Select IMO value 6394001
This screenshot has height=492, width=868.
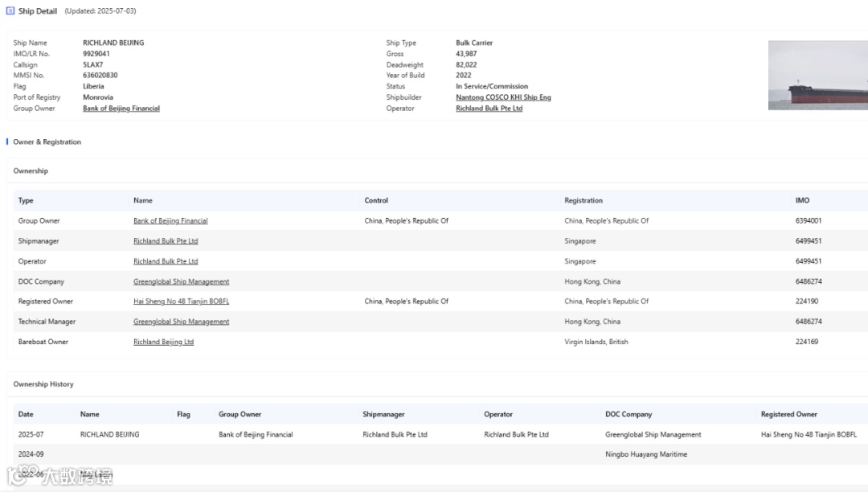click(x=809, y=221)
